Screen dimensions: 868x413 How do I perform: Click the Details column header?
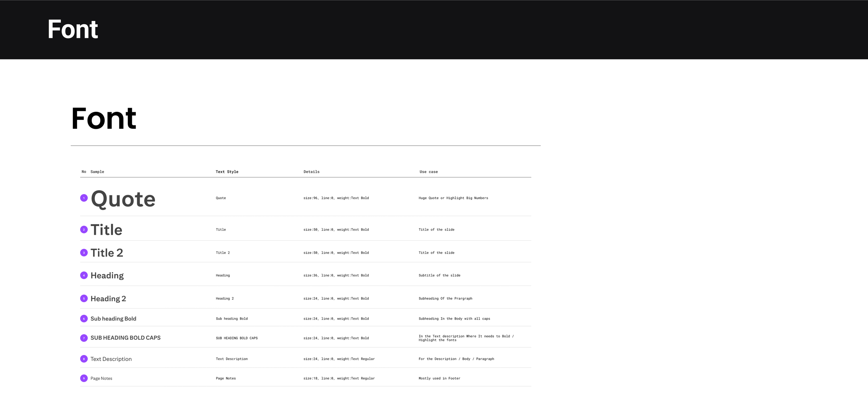311,172
